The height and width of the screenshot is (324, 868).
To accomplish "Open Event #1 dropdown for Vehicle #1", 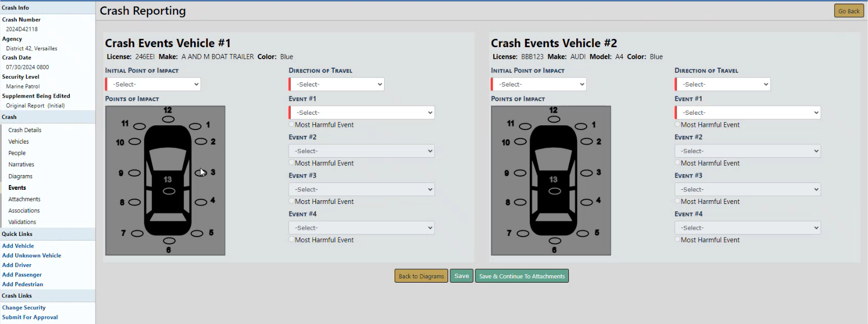I will (362, 113).
